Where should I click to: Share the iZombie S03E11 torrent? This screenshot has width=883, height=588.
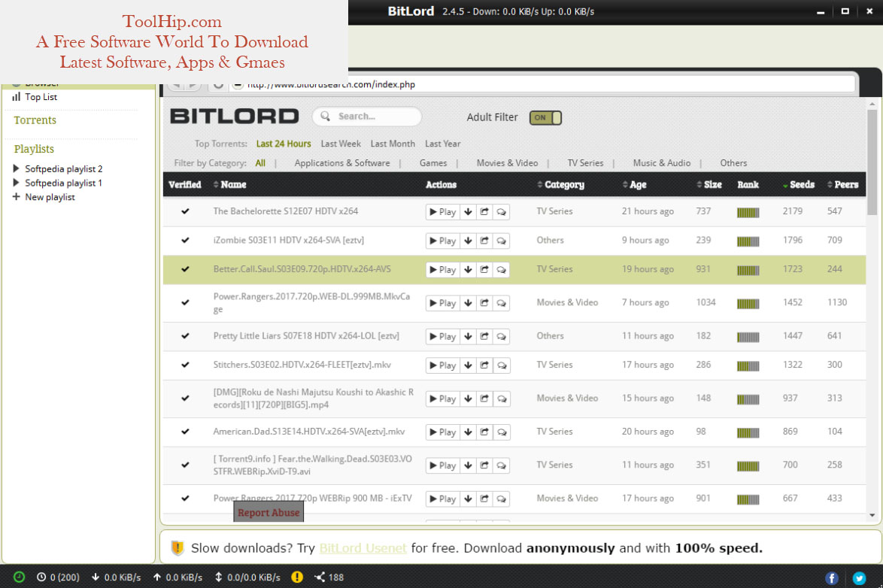pos(484,241)
